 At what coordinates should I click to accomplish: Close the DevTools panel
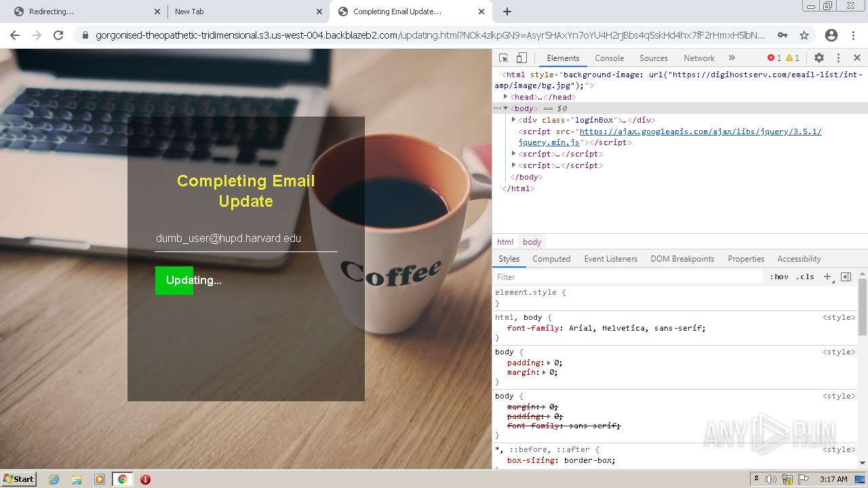coord(857,58)
